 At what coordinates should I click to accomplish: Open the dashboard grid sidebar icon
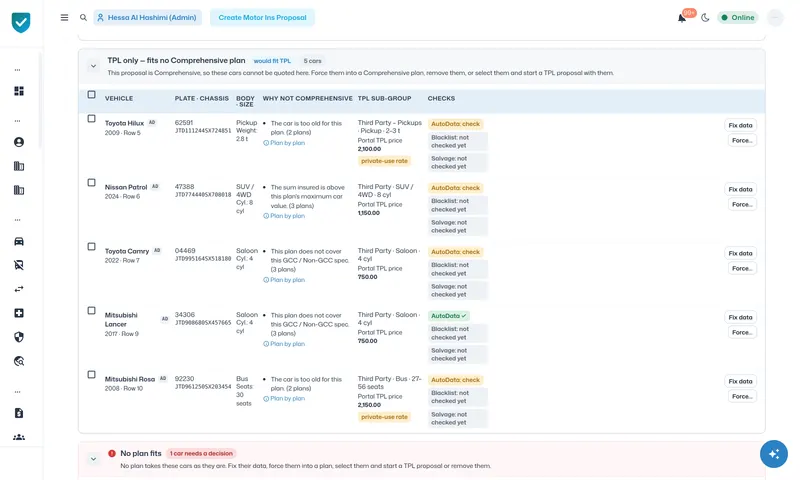click(x=19, y=91)
